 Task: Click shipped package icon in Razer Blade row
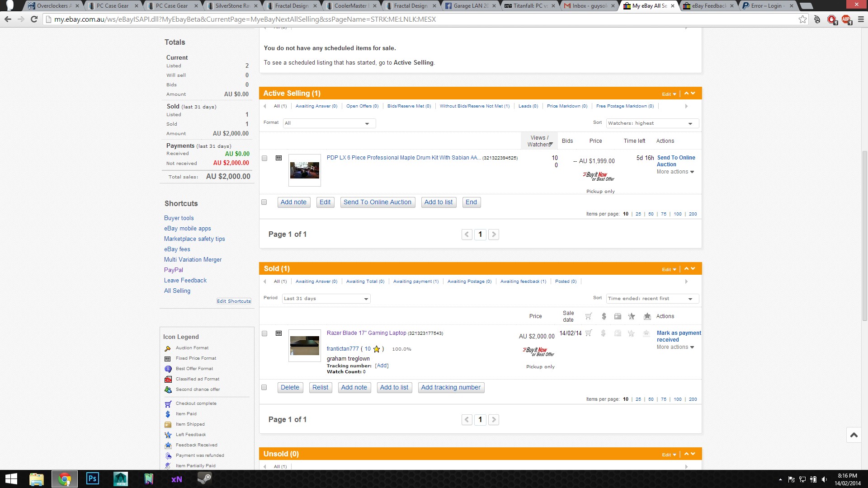pos(618,333)
